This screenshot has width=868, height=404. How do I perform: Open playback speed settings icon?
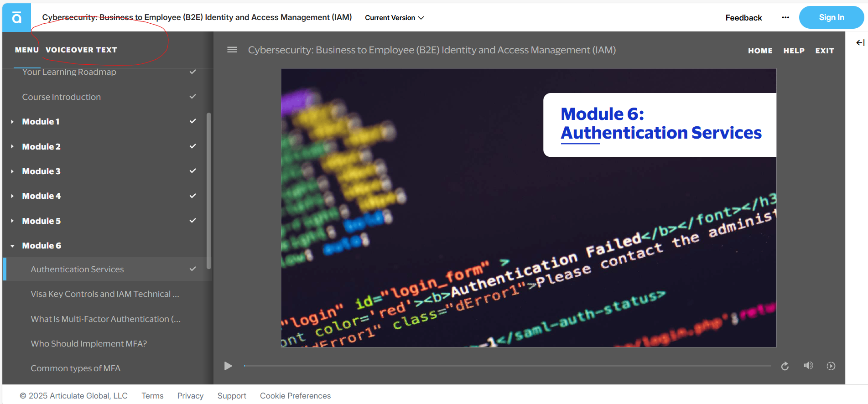pos(831,366)
